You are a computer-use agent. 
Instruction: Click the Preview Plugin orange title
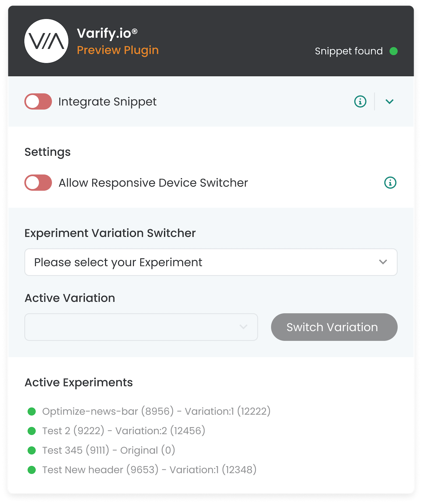tap(118, 50)
